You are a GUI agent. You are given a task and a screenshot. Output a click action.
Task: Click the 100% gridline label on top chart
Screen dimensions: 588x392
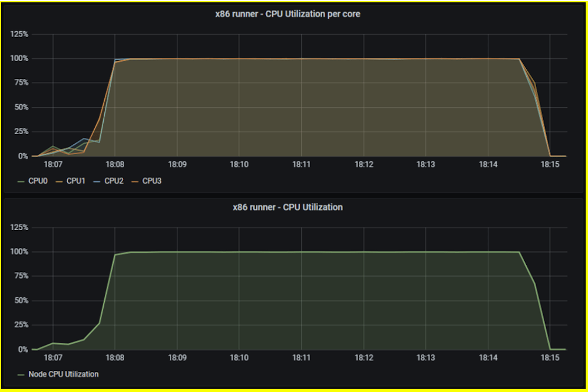point(19,58)
